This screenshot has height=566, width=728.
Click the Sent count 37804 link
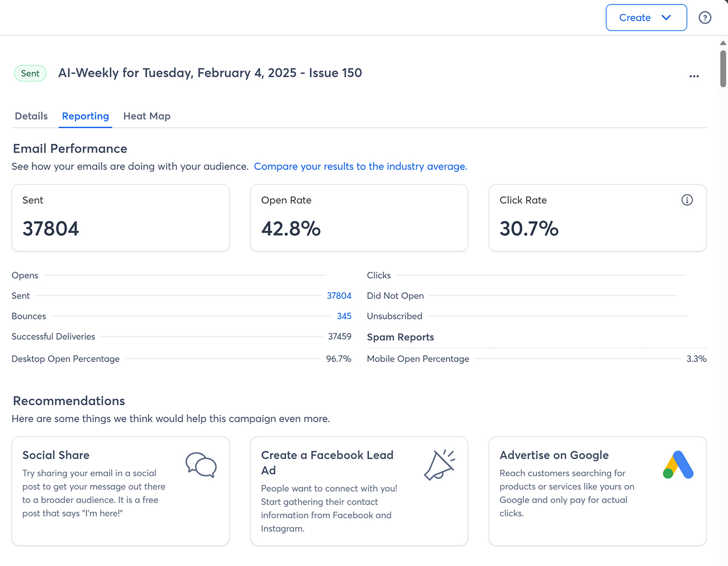pyautogui.click(x=339, y=296)
